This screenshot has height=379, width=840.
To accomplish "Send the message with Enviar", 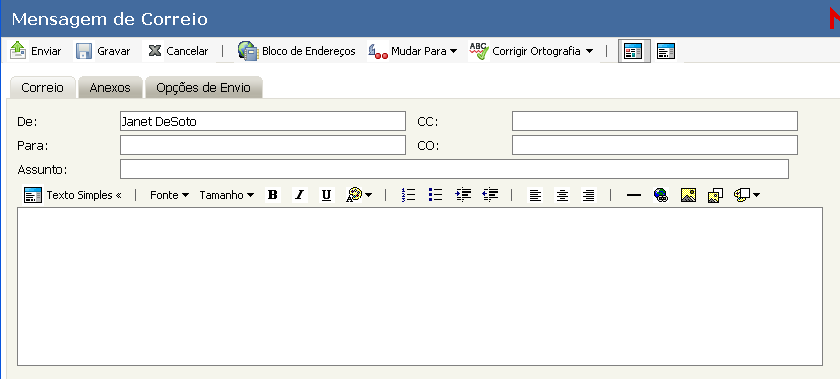I will click(36, 51).
